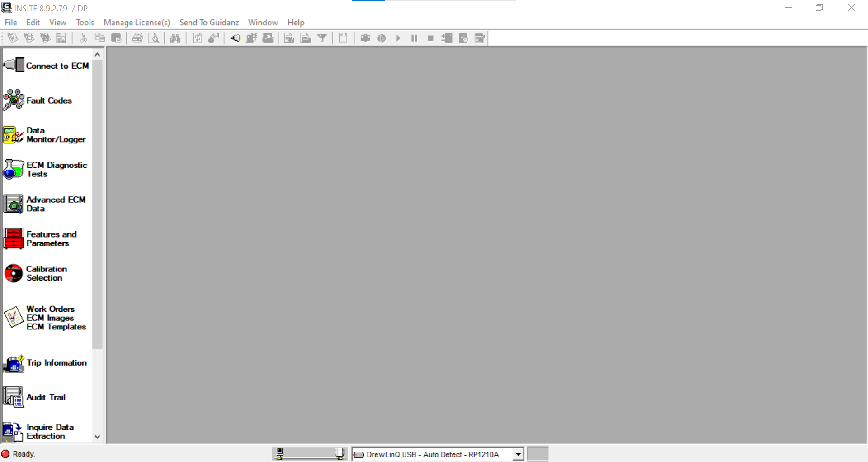Open Work Orders ECM Images ECM Templates

(14, 317)
